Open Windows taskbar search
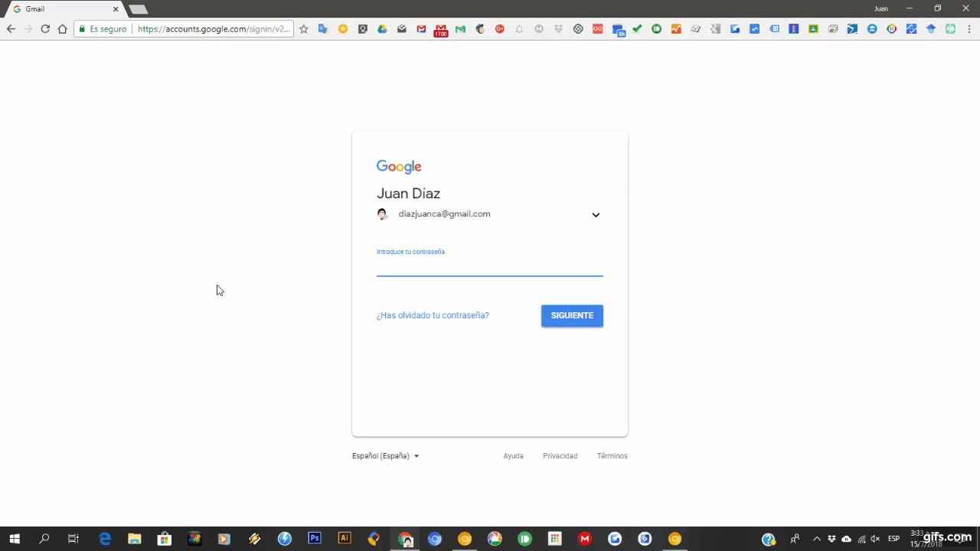The image size is (980, 551). 44,539
